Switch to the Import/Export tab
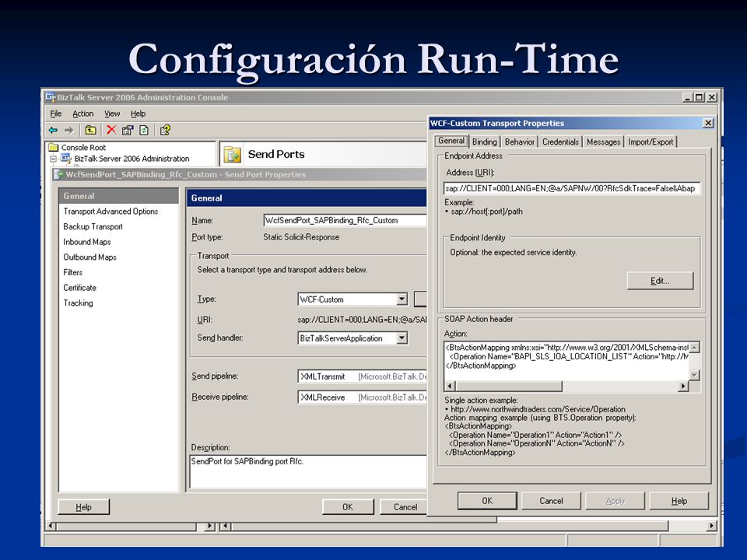Viewport: 747px width, 560px height. click(651, 142)
